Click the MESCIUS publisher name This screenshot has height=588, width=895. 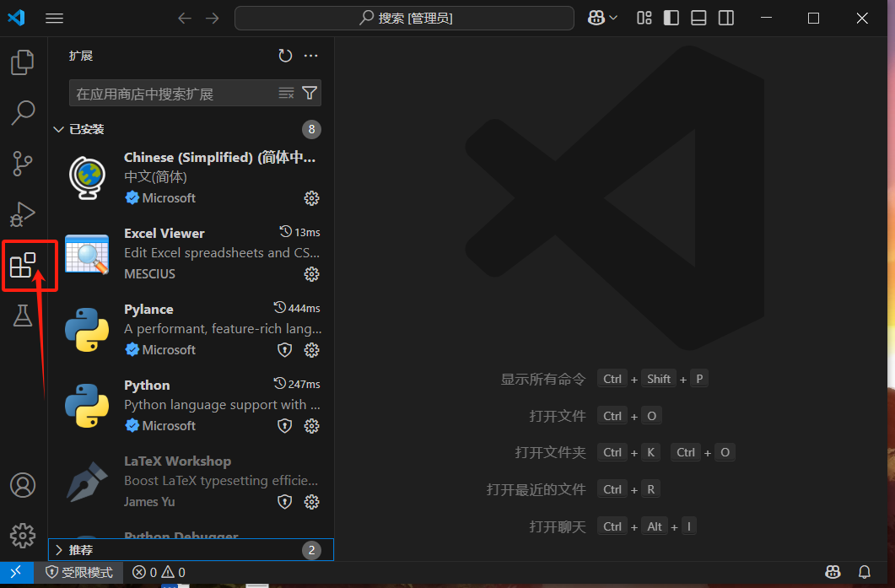[x=149, y=274]
